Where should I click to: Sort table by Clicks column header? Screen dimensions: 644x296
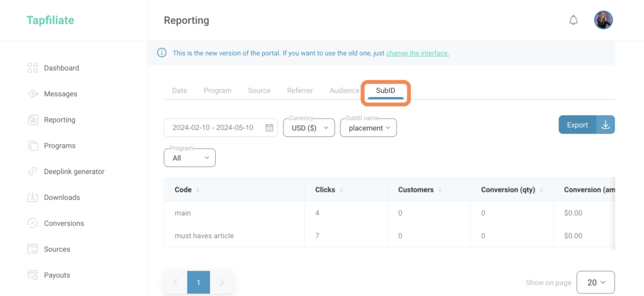click(x=325, y=190)
